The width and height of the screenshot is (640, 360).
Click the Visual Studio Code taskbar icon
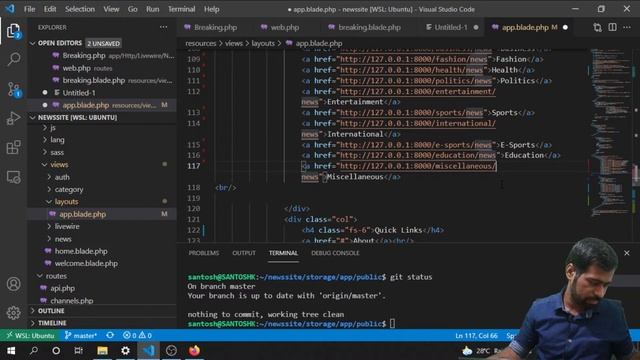(149, 351)
